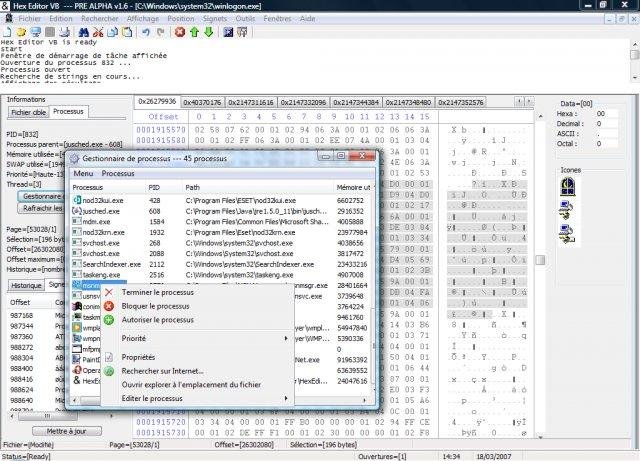The height and width of the screenshot is (461, 640).
Task: Click the log pane scroll-down arrow
Action: click(635, 77)
